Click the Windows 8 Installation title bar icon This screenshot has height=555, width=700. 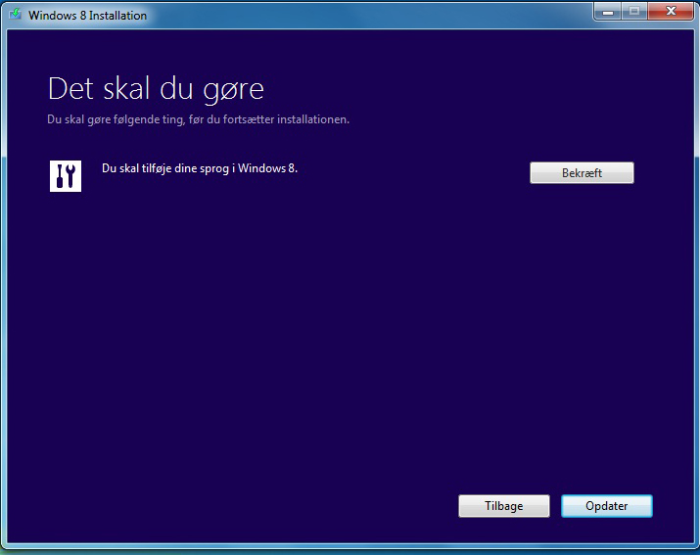pyautogui.click(x=15, y=14)
